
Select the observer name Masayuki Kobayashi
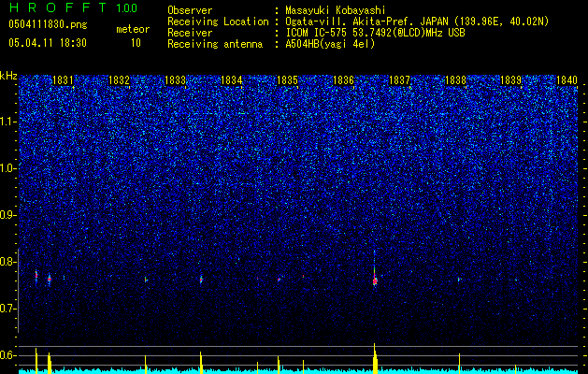[x=336, y=10]
